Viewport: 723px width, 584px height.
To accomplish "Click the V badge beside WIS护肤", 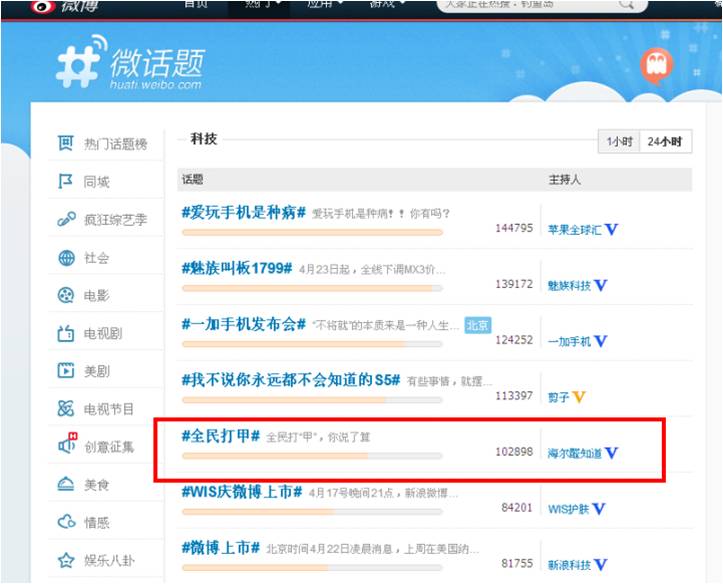I will [x=599, y=509].
